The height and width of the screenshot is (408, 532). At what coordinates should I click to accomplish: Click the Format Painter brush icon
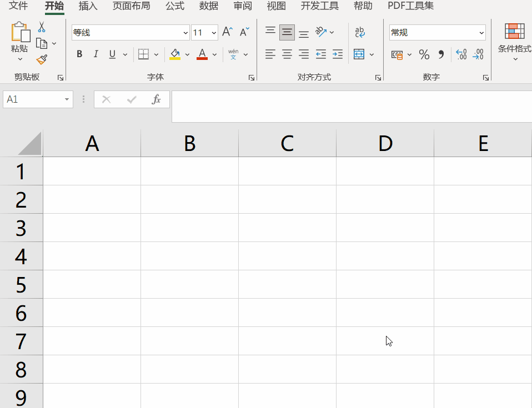(x=42, y=59)
